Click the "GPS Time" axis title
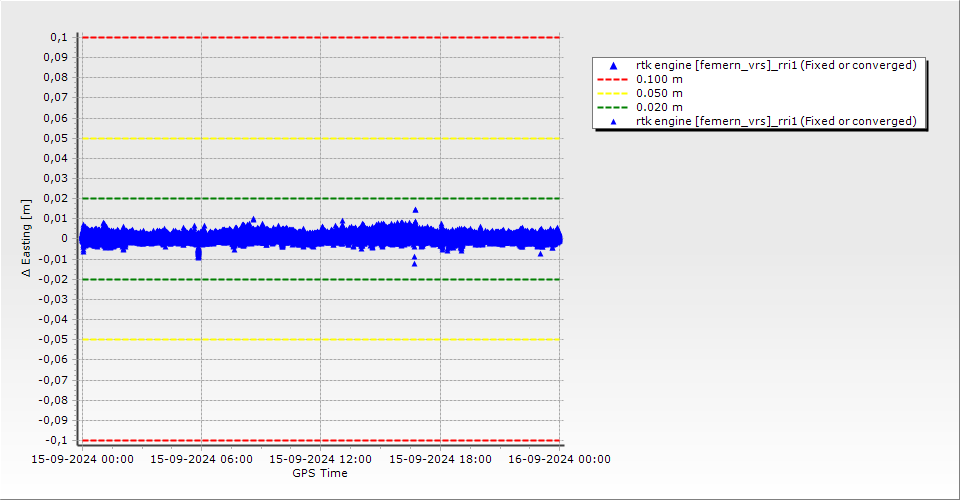Image resolution: width=960 pixels, height=500 pixels. click(x=320, y=473)
